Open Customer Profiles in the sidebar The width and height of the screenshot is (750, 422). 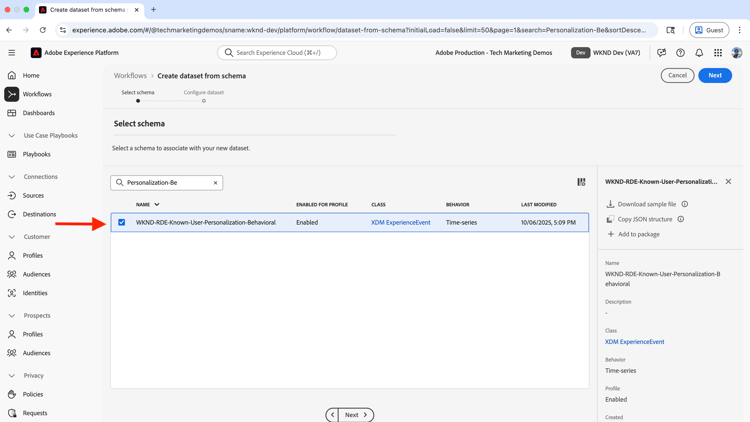tap(33, 255)
